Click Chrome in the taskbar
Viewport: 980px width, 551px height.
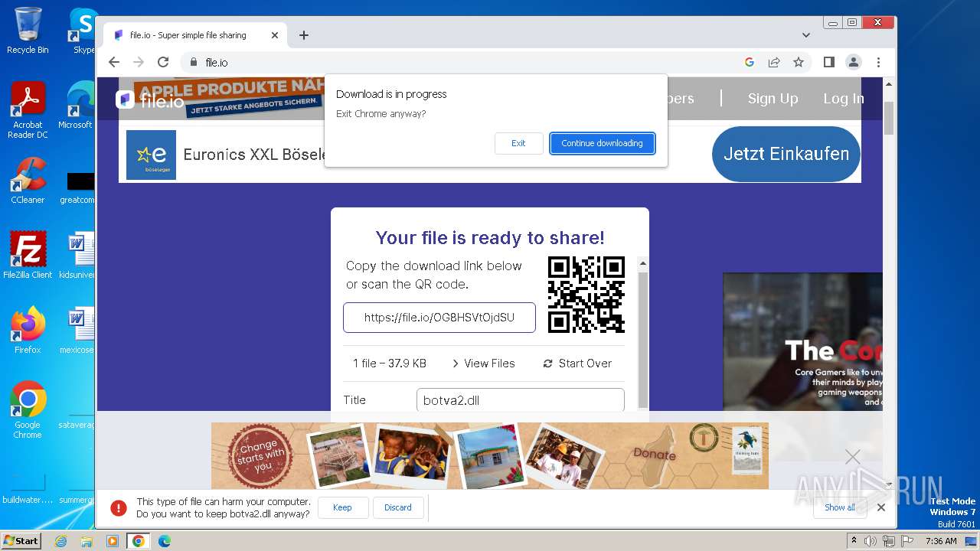139,541
